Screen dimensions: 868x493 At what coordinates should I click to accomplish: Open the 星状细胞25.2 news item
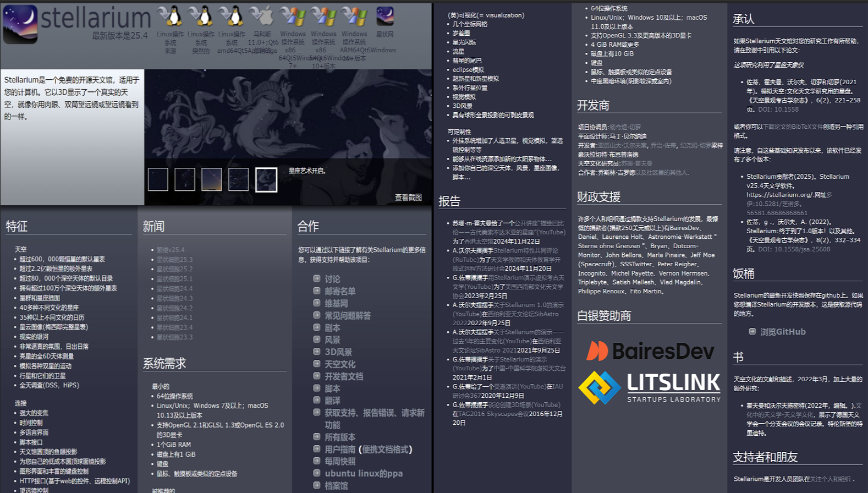click(174, 269)
